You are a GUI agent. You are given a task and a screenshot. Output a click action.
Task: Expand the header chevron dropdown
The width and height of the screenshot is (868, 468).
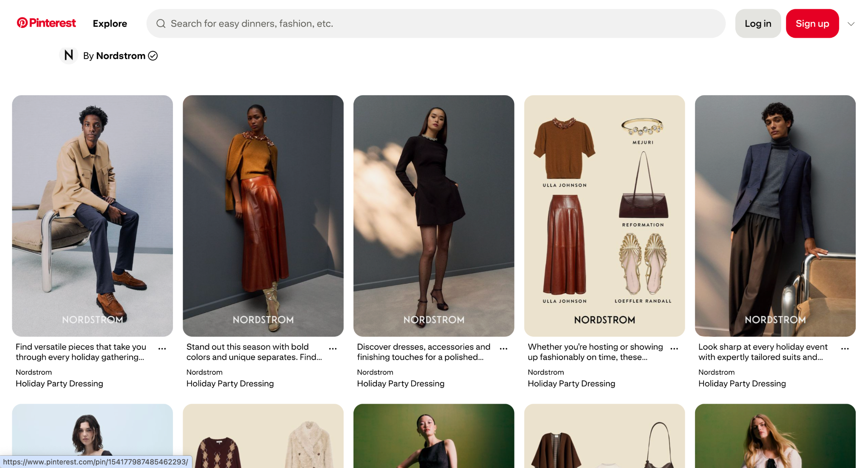pos(851,24)
